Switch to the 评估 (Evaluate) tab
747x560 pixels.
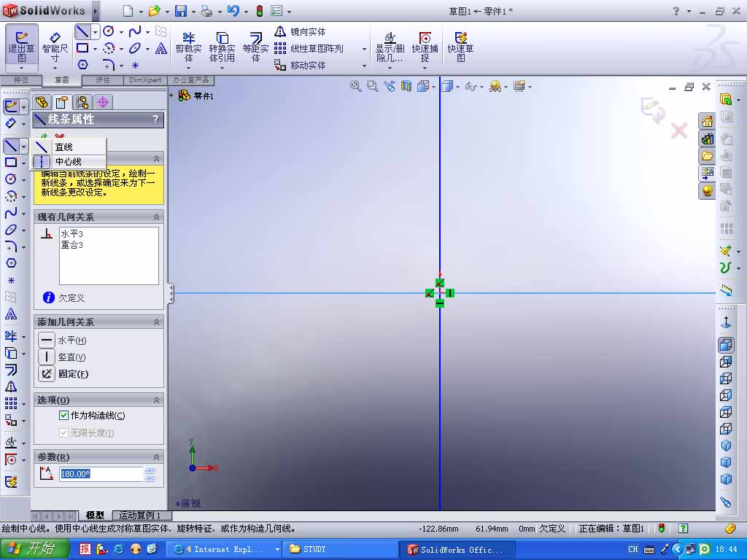click(x=103, y=80)
